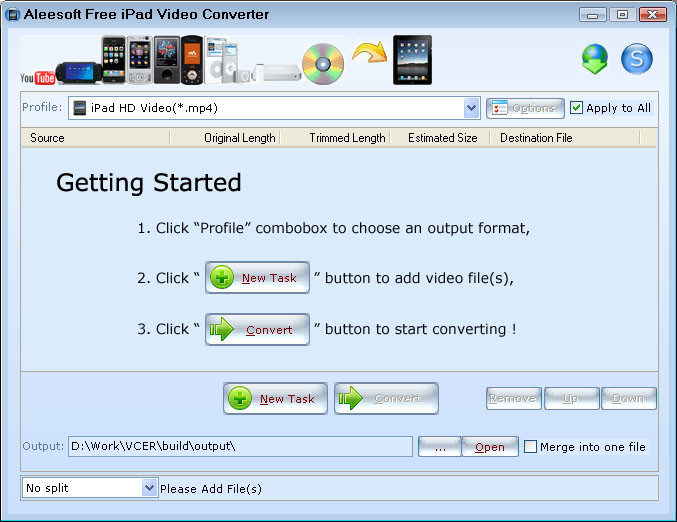This screenshot has width=677, height=522.
Task: Click Convert button in Getting Started steps
Action: pos(257,329)
